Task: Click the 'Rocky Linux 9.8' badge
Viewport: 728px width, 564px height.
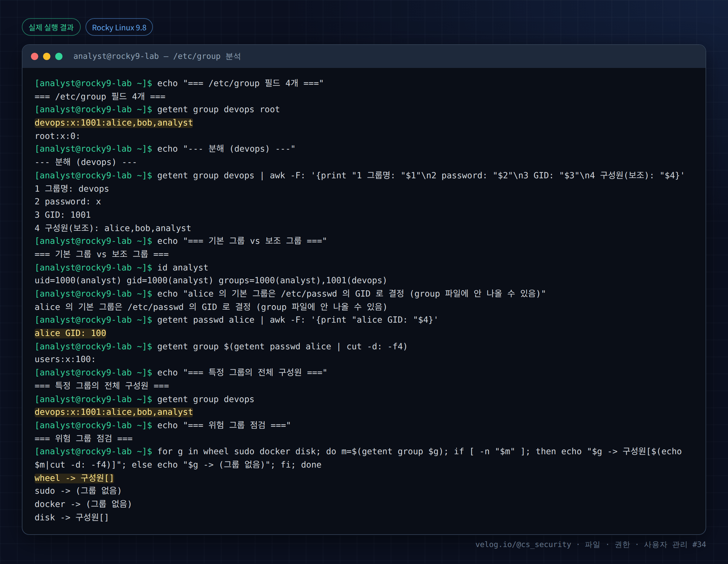Action: click(x=119, y=27)
